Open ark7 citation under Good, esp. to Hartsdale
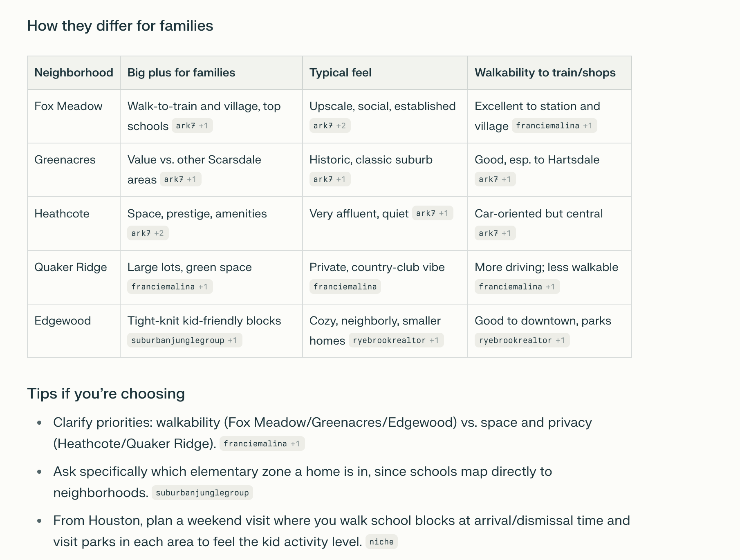Screen dimensions: 740x560 pyautogui.click(x=495, y=179)
